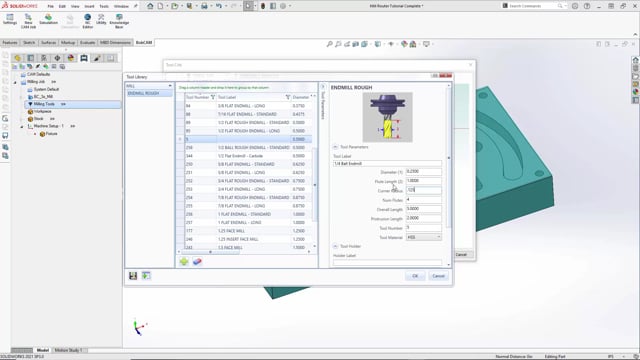
Task: Collapse the Milling Job tree node
Action: [x=16, y=82]
